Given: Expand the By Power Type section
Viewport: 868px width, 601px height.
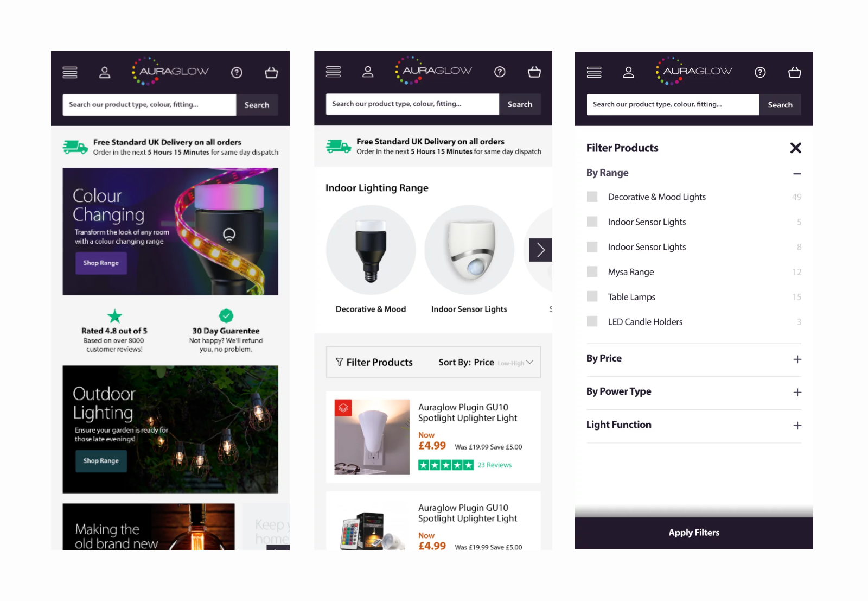Looking at the screenshot, I should (797, 393).
